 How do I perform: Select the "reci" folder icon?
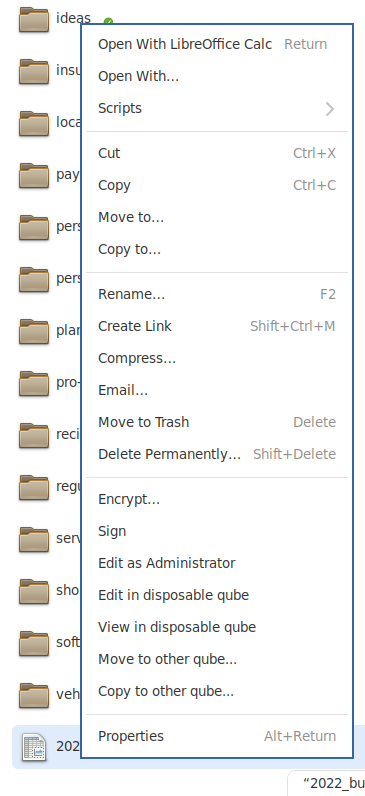[34, 435]
